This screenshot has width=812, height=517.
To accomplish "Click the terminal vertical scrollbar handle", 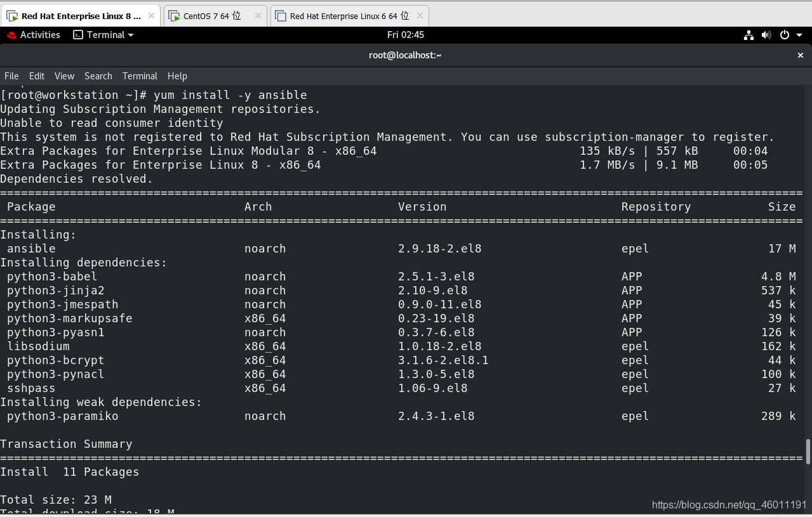I will tap(808, 451).
